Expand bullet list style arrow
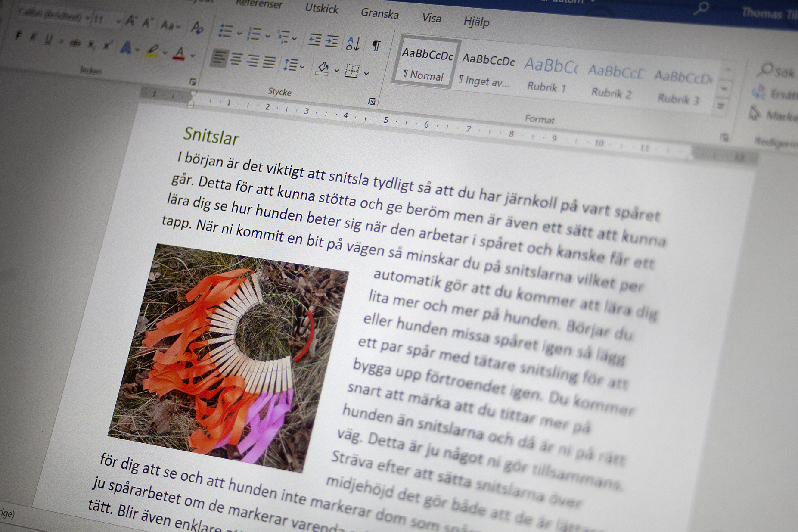The image size is (798, 532). click(x=239, y=33)
